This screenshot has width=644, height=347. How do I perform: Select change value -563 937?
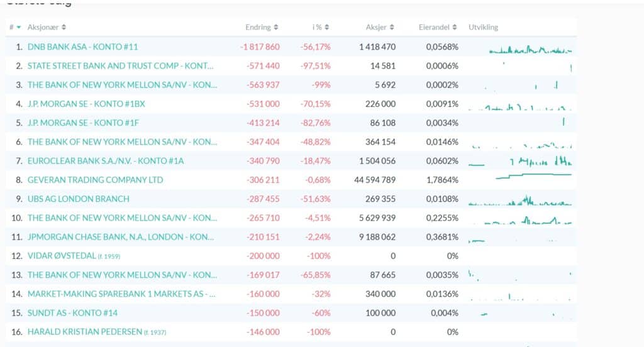[263, 85]
